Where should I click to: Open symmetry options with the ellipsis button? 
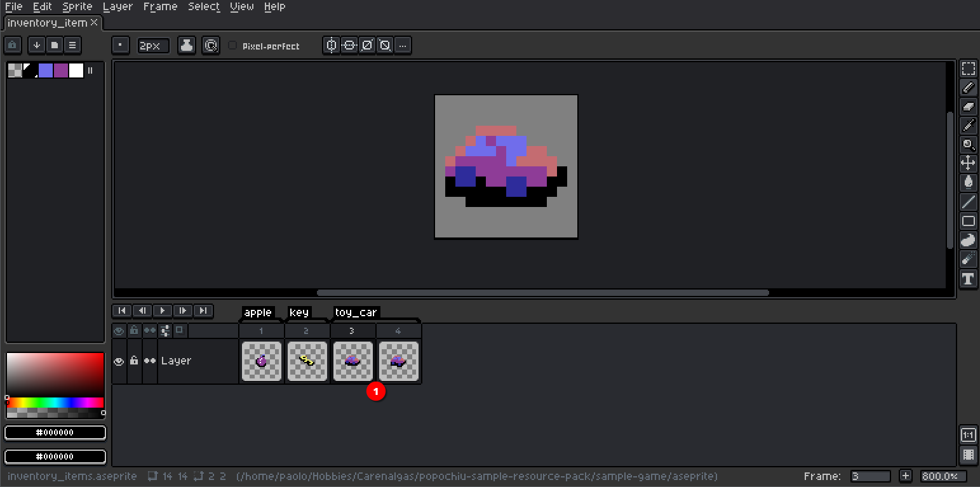click(x=403, y=45)
